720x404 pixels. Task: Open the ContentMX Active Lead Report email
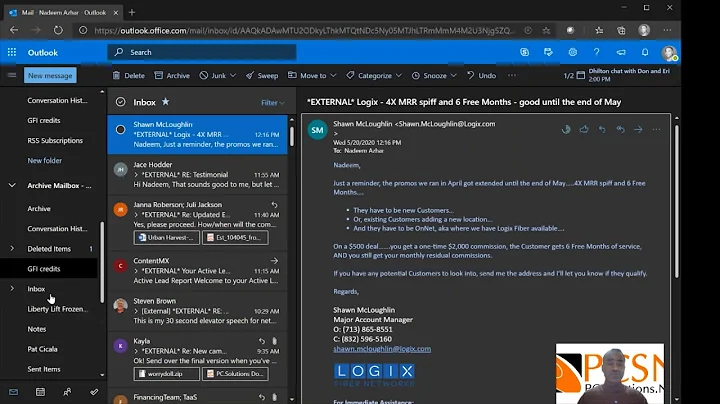pos(197,270)
